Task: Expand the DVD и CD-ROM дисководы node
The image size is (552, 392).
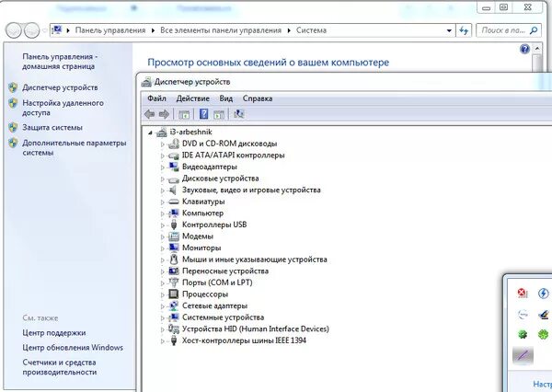Action: pyautogui.click(x=163, y=144)
